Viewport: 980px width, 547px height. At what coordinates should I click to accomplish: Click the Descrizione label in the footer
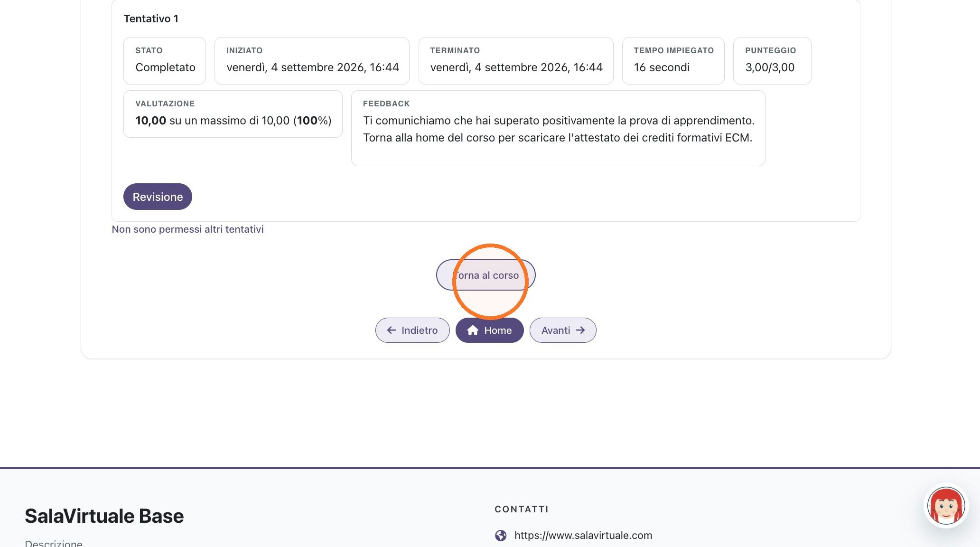click(54, 543)
